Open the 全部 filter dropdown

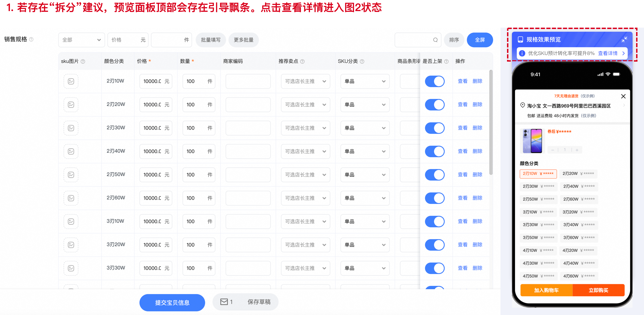click(82, 40)
